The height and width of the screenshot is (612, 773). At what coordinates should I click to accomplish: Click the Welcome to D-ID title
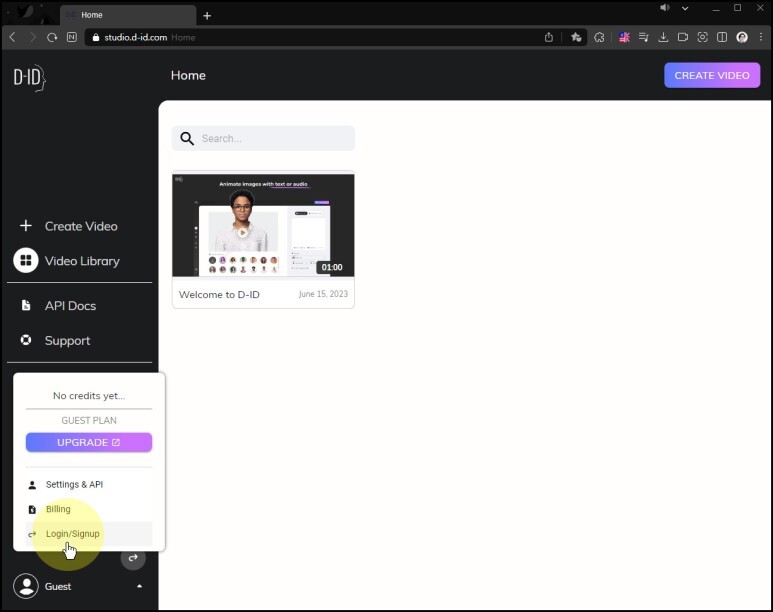[x=219, y=294]
